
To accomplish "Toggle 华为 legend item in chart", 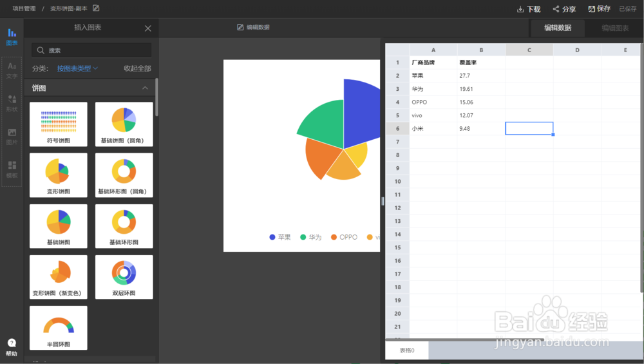I will [311, 237].
